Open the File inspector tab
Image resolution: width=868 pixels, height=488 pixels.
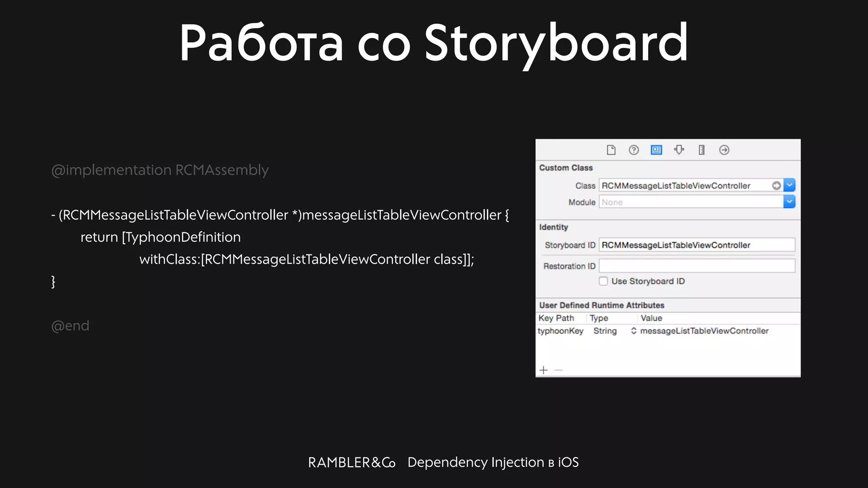click(611, 150)
